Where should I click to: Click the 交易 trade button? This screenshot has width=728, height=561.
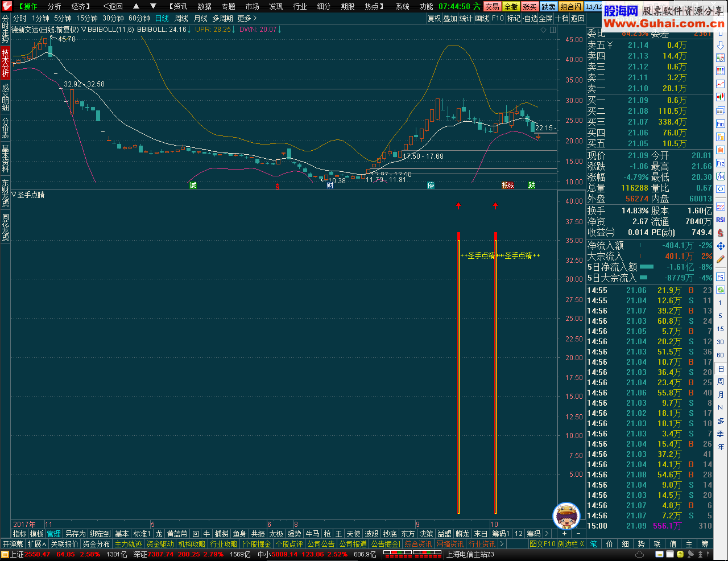(x=492, y=6)
